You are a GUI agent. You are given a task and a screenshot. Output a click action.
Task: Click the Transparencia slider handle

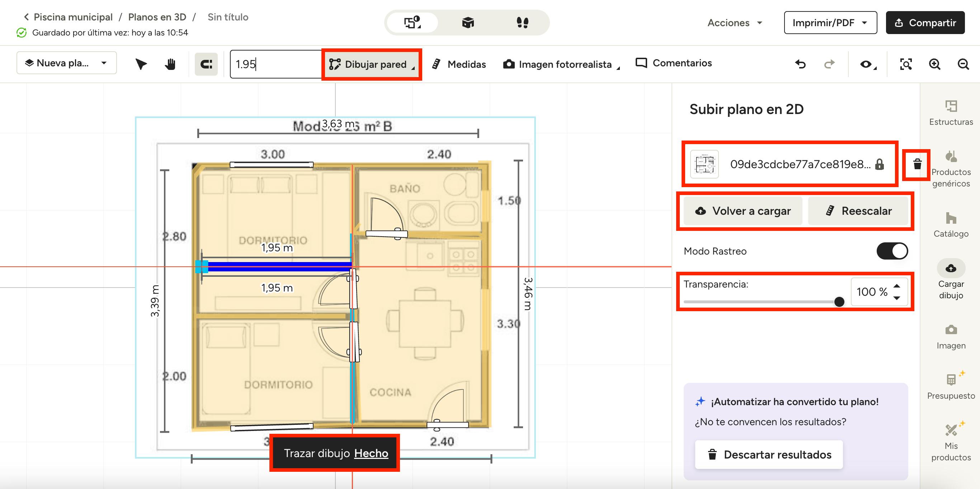[839, 302]
